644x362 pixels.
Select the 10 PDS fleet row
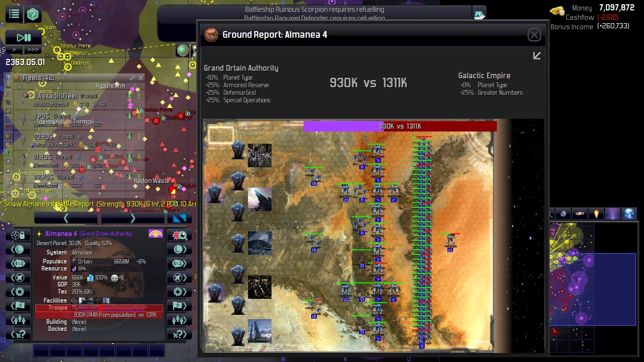click(x=79, y=140)
